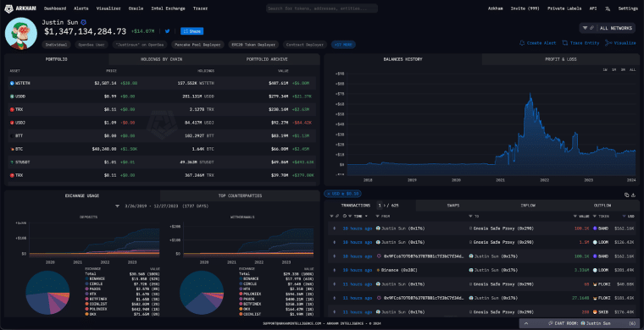Click the FLOKI token icon in the 27.164B row
Image resolution: width=644 pixels, height=330 pixels.
point(595,298)
